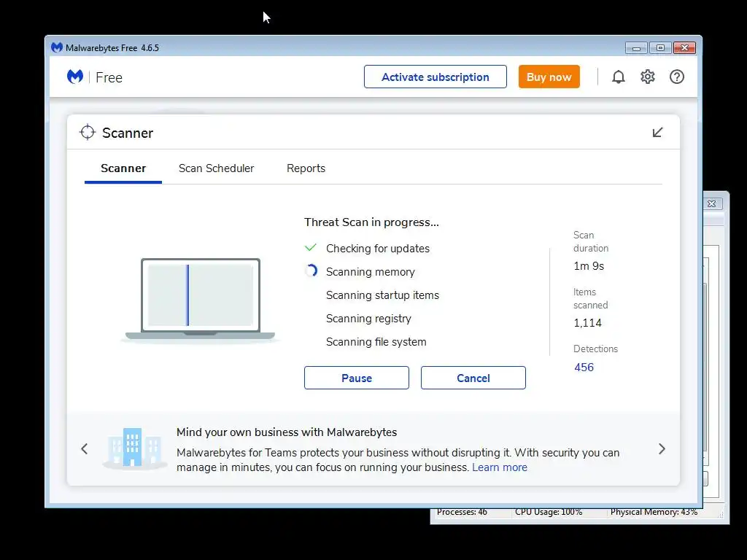The width and height of the screenshot is (747, 560).
Task: Open the Reports tab
Action: (306, 168)
